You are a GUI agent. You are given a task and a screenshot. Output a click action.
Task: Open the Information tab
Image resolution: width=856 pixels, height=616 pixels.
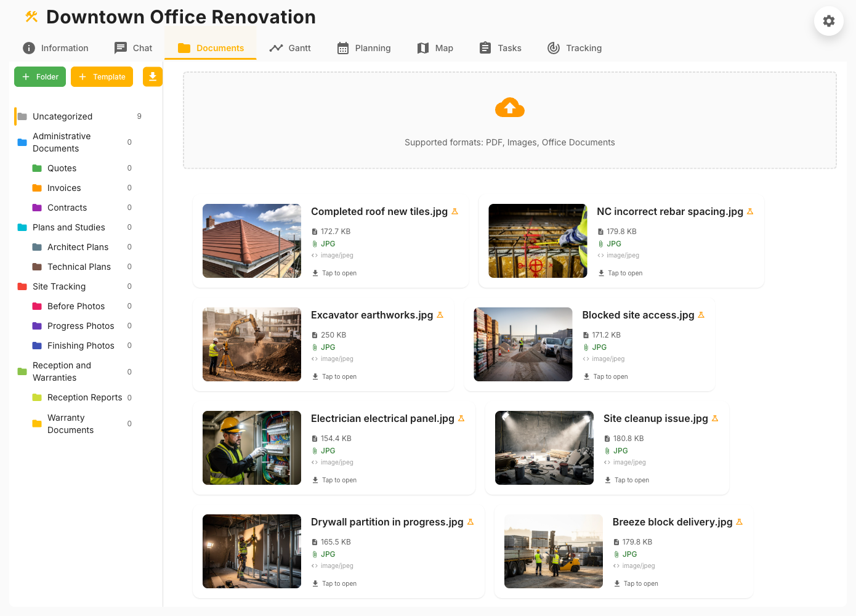(x=55, y=47)
